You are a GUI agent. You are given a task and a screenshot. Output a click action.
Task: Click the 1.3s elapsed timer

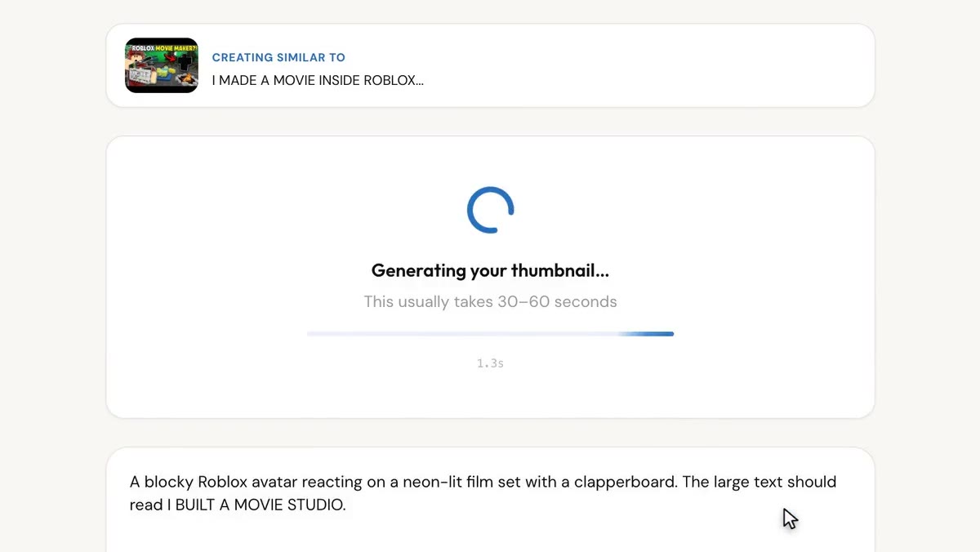pos(490,363)
